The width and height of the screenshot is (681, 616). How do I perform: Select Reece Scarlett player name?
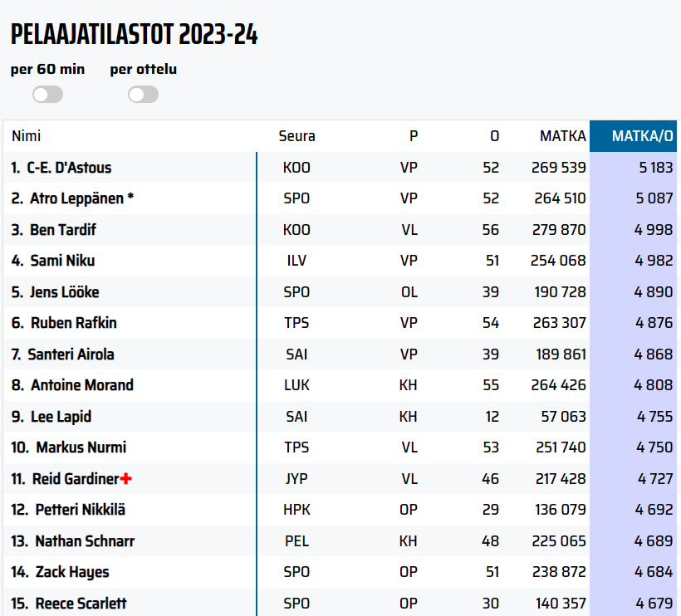tap(81, 604)
